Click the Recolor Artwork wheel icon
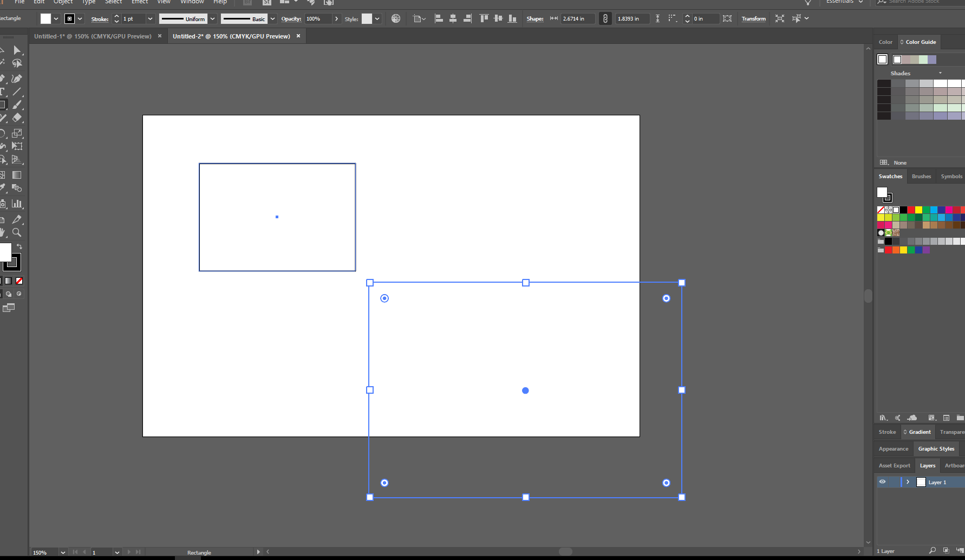This screenshot has height=560, width=965. 396,18
